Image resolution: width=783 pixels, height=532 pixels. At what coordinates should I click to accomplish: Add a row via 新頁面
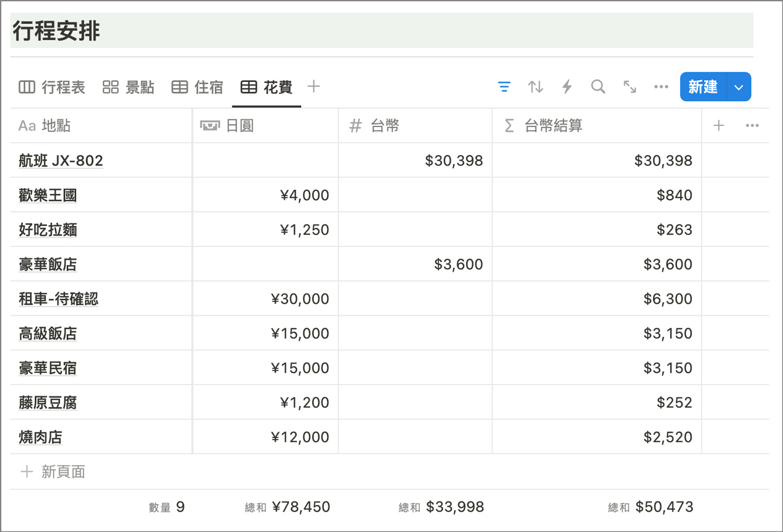pyautogui.click(x=52, y=472)
